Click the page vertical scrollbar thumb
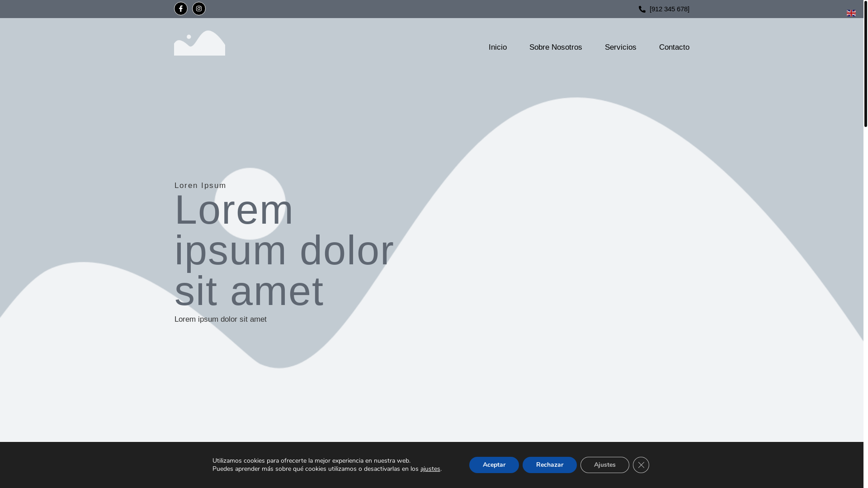The width and height of the screenshot is (868, 488). [866, 63]
